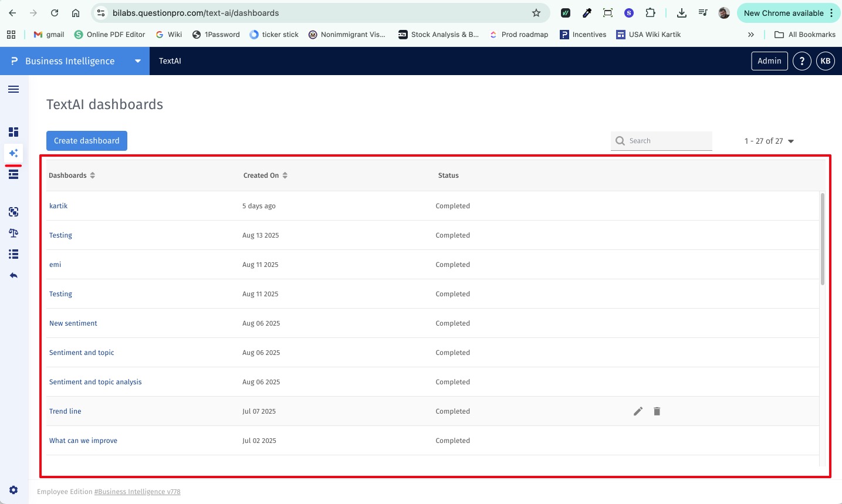This screenshot has height=504, width=842.
Task: Open the New sentiment dashboard
Action: [x=73, y=323]
